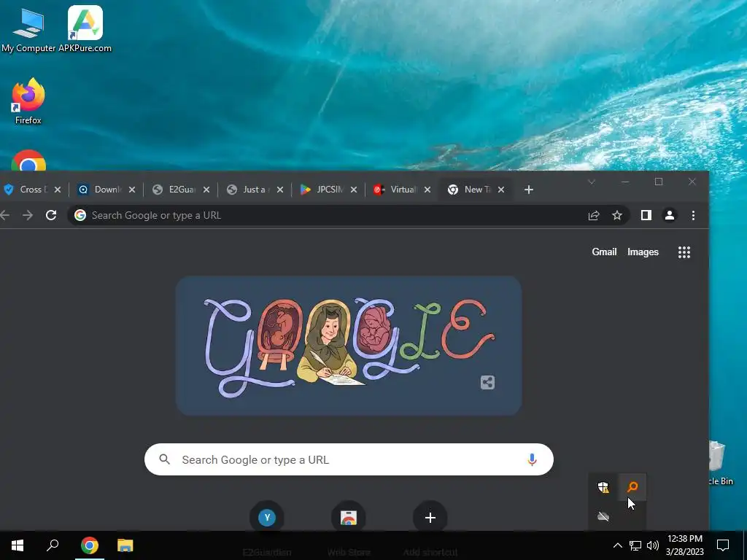Start voice search with the microphone

click(532, 459)
